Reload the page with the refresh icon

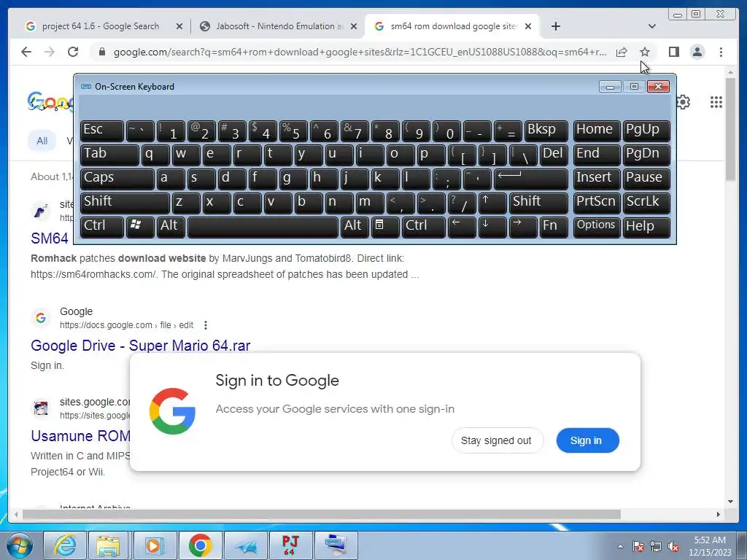[73, 52]
